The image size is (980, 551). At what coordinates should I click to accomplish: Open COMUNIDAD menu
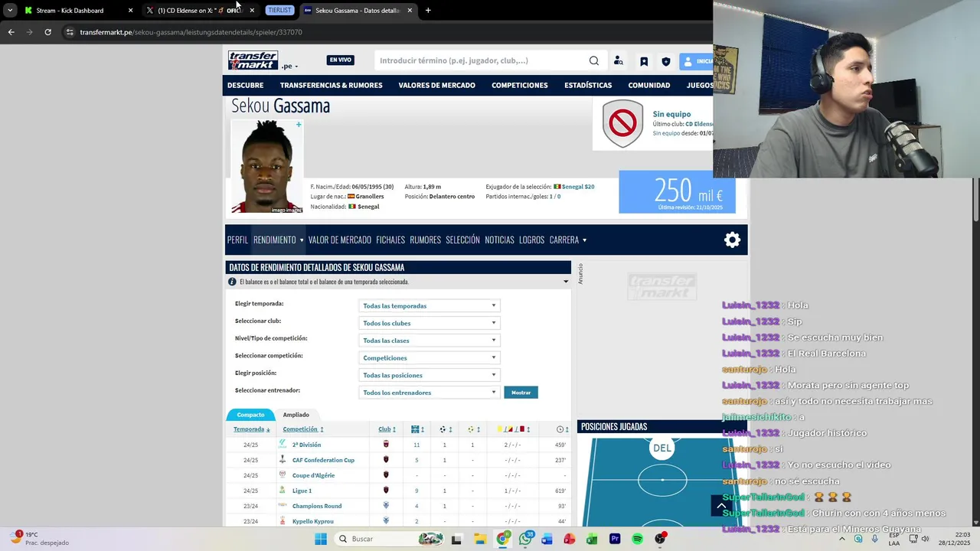pos(649,85)
